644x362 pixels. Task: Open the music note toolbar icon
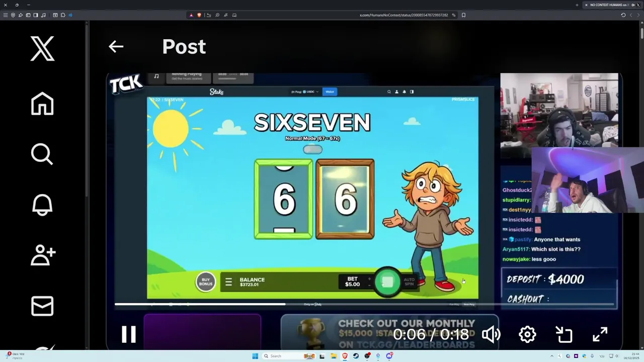tap(43, 15)
